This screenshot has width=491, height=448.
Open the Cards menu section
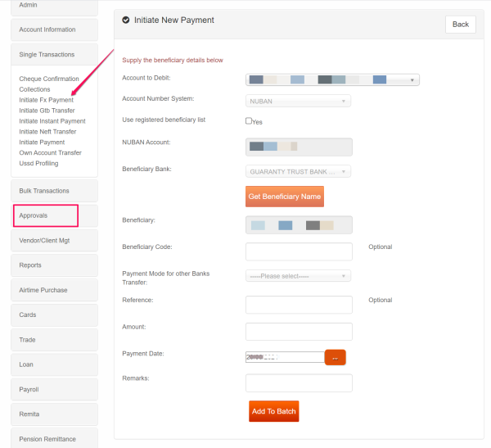[55, 315]
